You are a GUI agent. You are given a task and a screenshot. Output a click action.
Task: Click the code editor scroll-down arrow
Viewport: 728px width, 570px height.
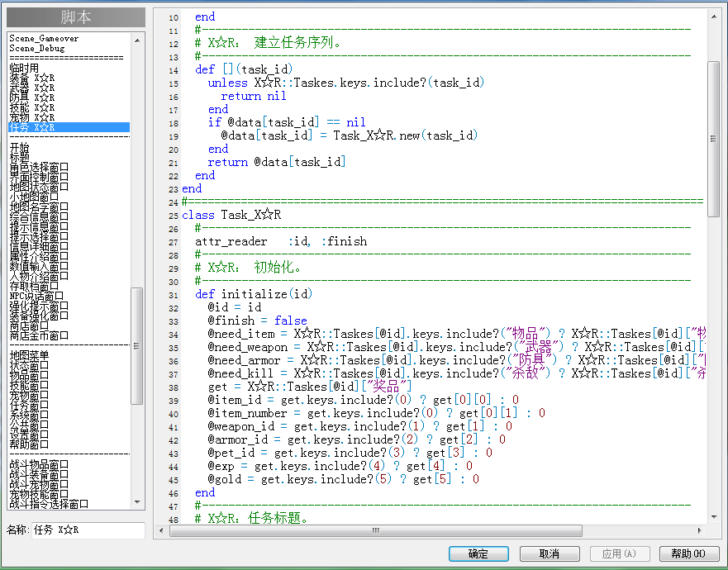click(x=714, y=516)
